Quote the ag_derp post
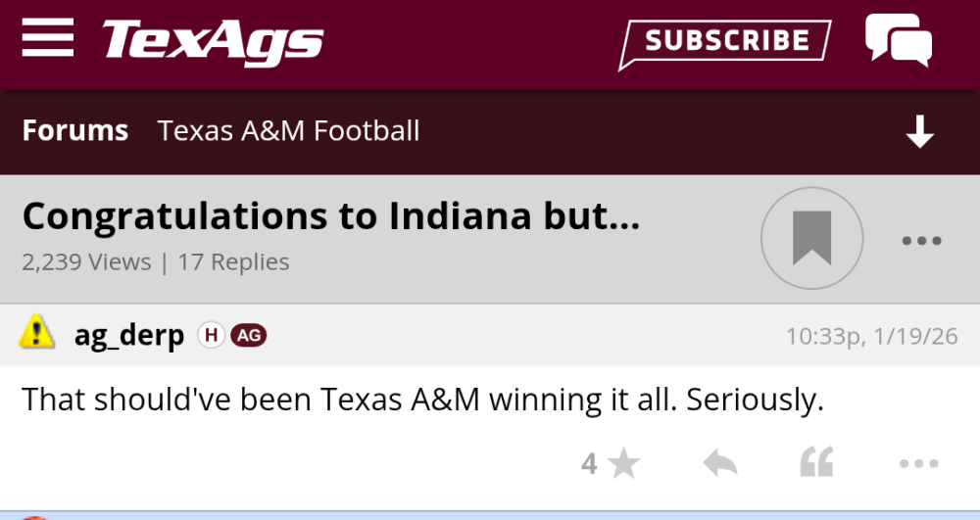Viewport: 980px width, 520px height. 816,462
